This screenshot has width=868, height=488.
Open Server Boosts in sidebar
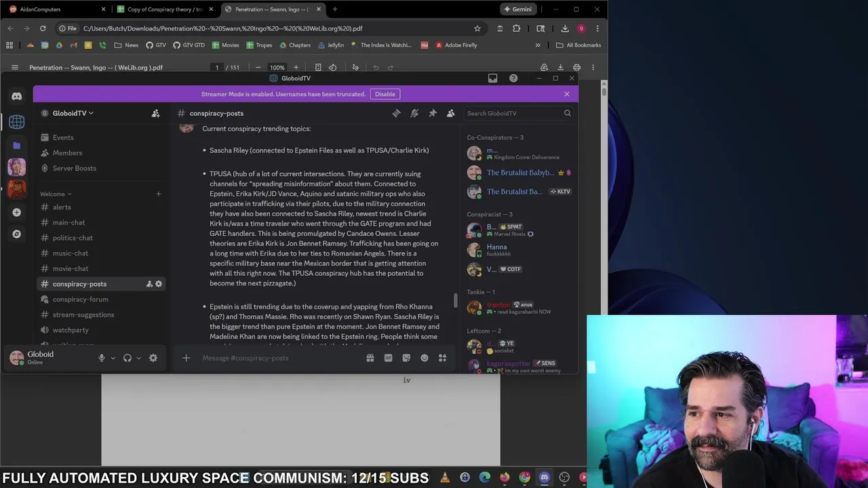[100, 168]
